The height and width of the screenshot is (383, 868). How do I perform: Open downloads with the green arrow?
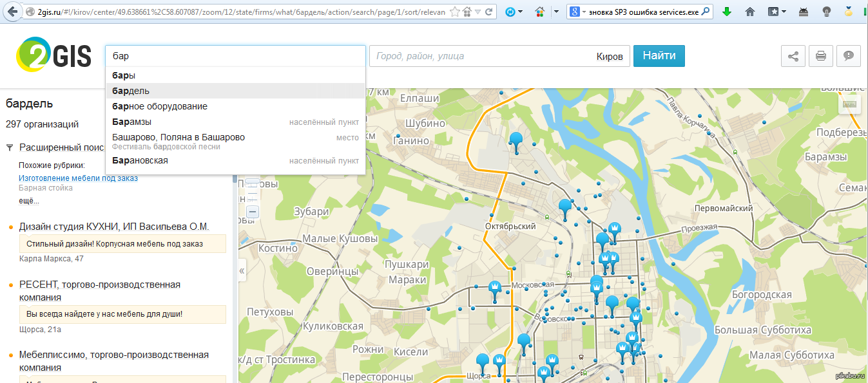click(x=727, y=12)
